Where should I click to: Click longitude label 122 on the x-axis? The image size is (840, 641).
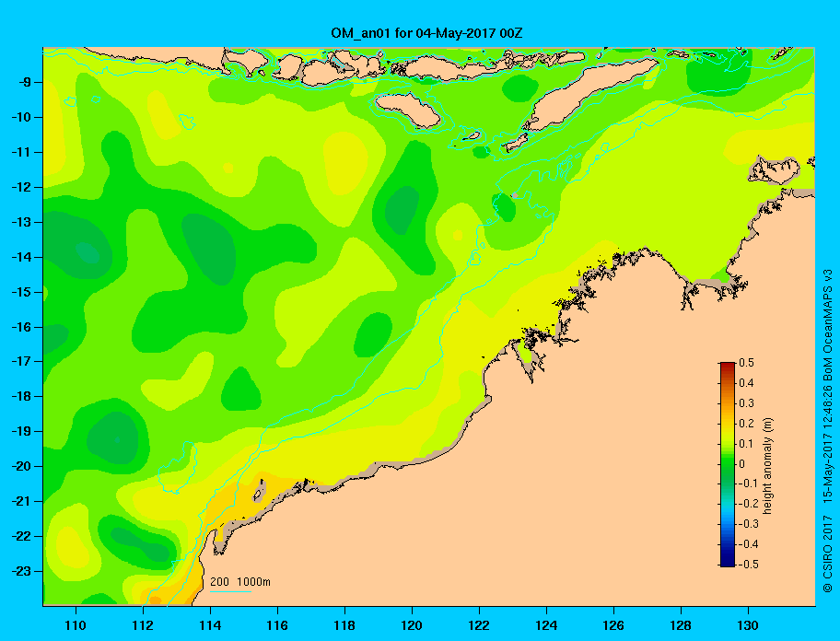(x=479, y=625)
